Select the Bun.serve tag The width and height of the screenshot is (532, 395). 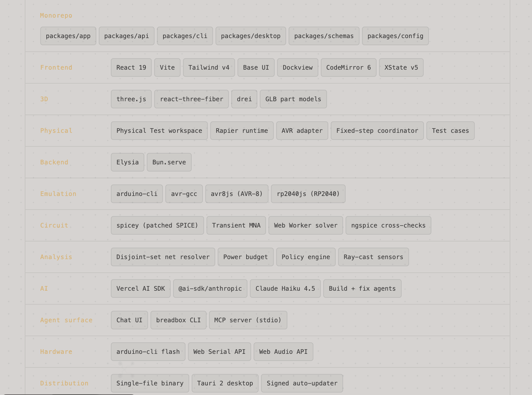click(x=169, y=162)
